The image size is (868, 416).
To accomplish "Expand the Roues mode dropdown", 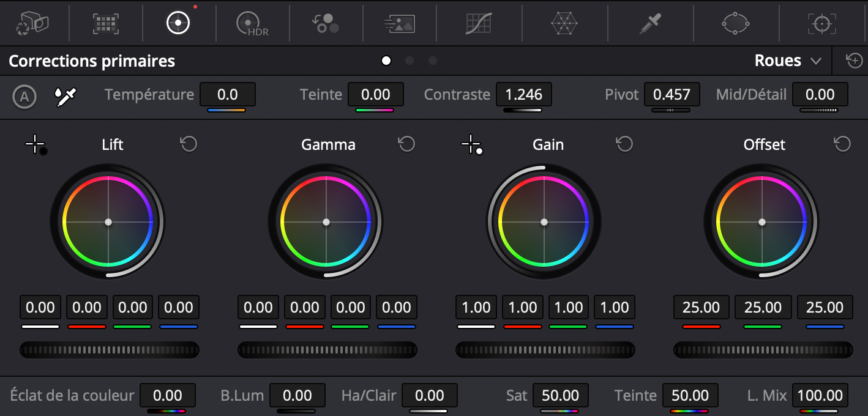I will click(787, 61).
